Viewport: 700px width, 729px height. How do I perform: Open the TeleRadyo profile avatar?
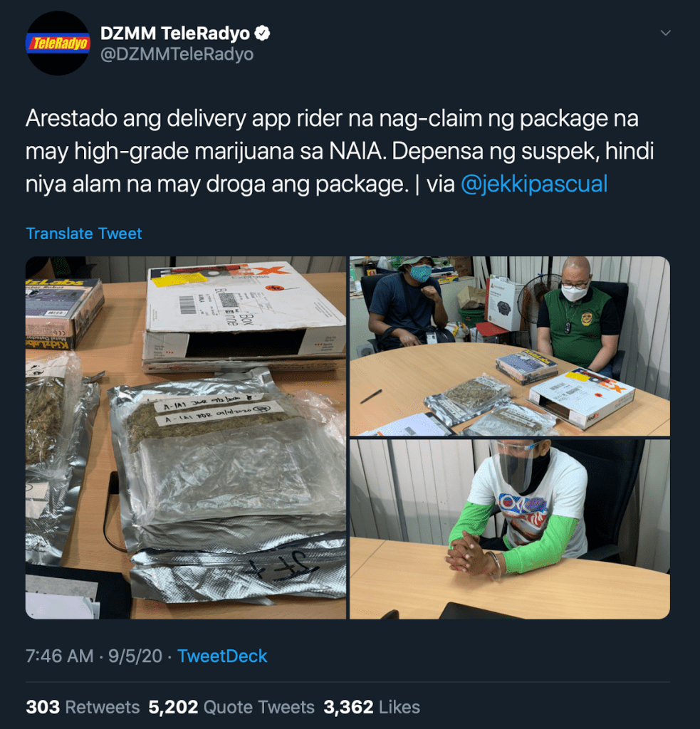point(58,43)
